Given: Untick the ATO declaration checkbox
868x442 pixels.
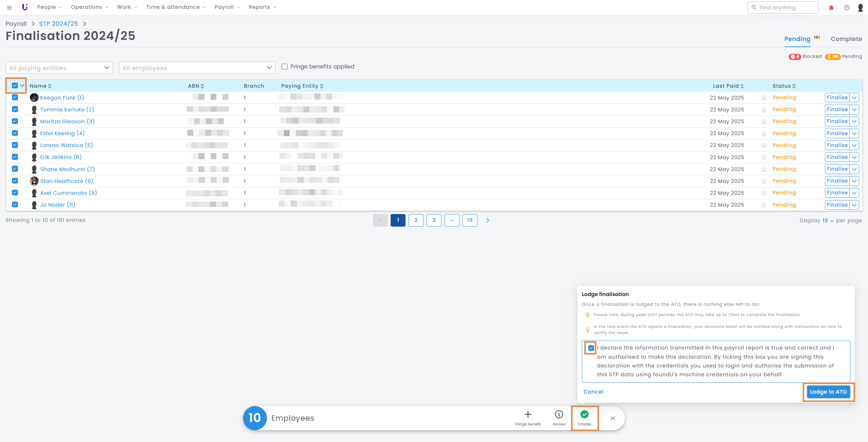Looking at the screenshot, I should click(591, 348).
